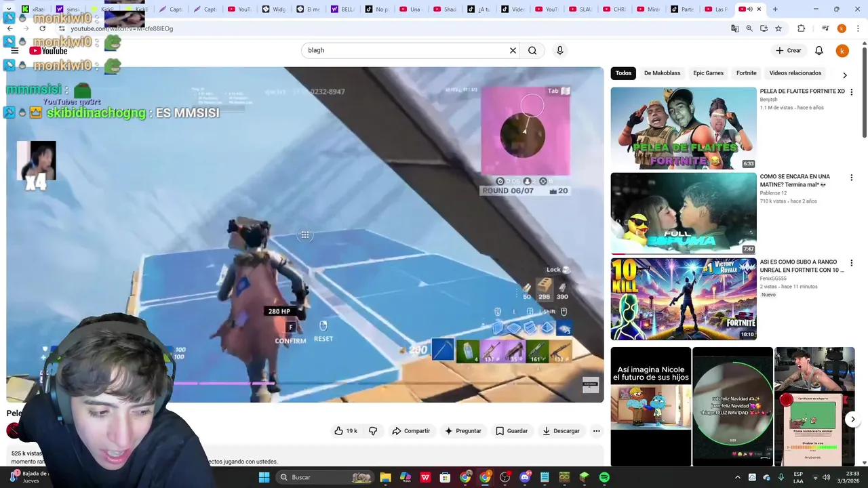Open YouTube notifications bell

click(818, 51)
